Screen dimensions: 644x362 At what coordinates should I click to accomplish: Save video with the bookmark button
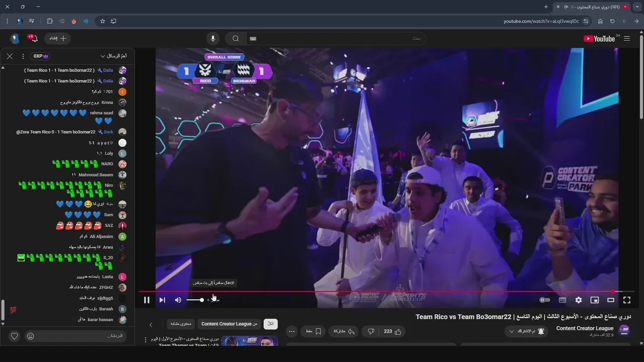tap(313, 331)
